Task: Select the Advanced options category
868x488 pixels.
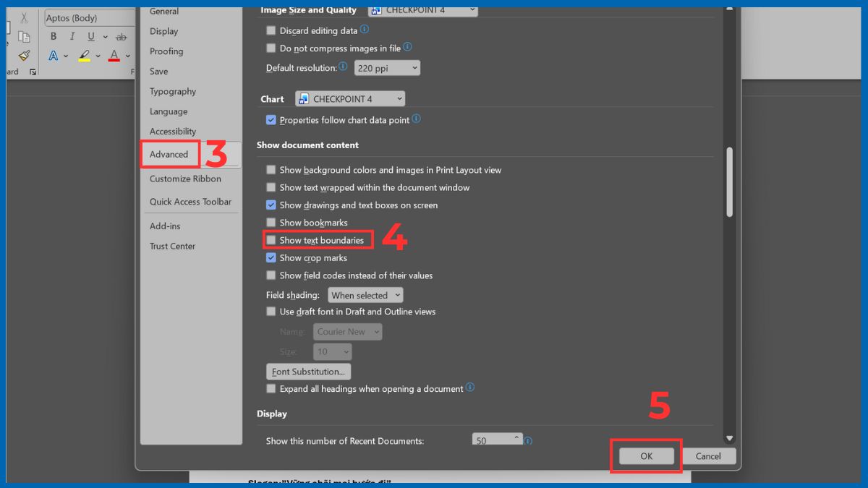Action: [169, 154]
